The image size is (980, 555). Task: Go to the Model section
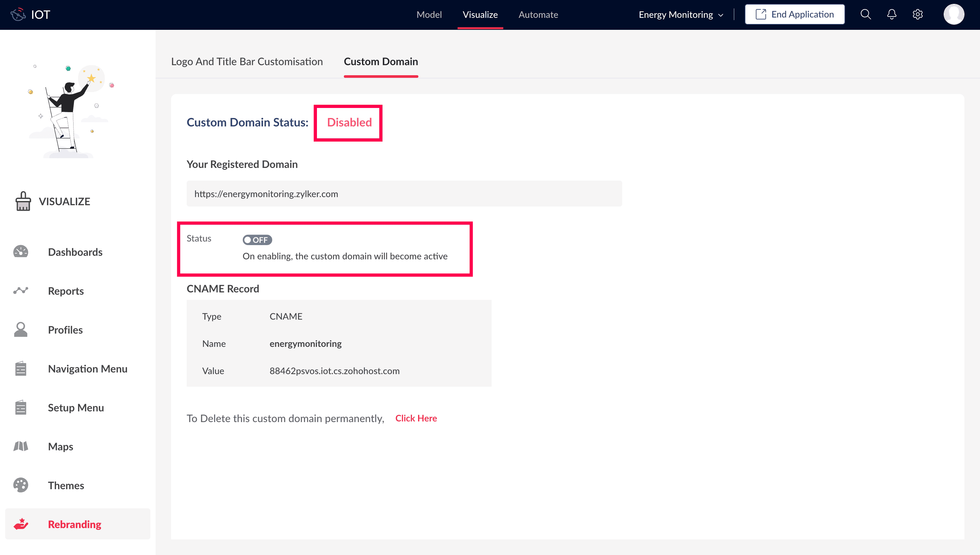click(x=429, y=15)
